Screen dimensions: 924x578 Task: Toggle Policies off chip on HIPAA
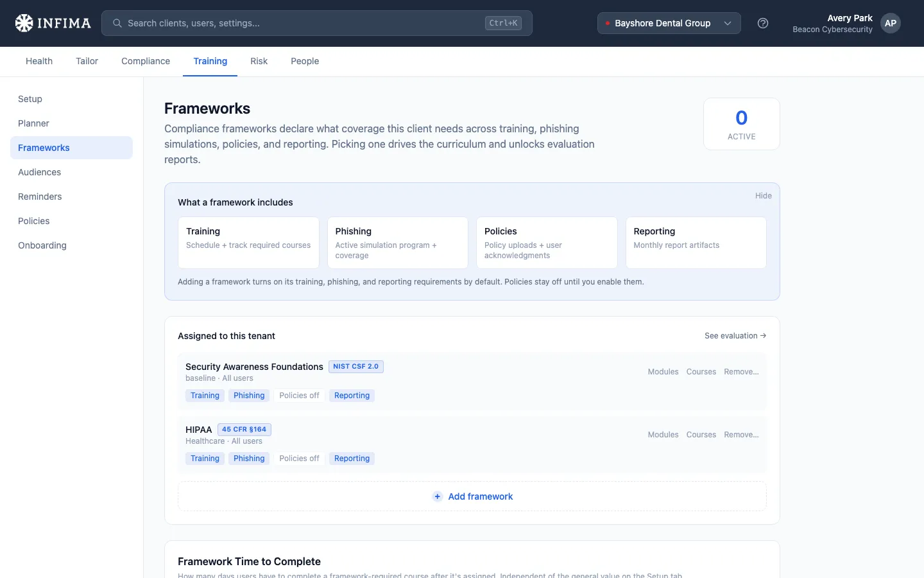[x=299, y=459]
